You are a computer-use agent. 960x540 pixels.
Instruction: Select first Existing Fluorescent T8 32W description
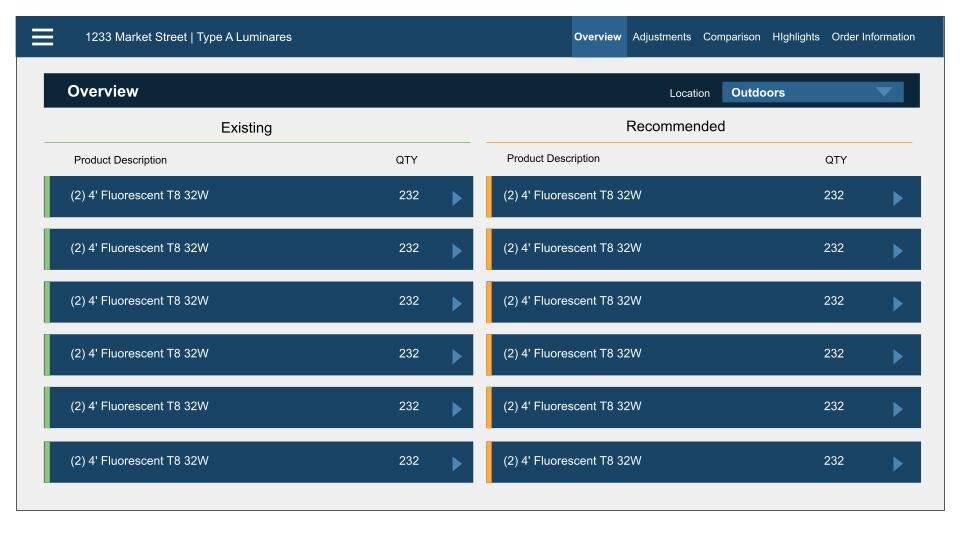(140, 195)
